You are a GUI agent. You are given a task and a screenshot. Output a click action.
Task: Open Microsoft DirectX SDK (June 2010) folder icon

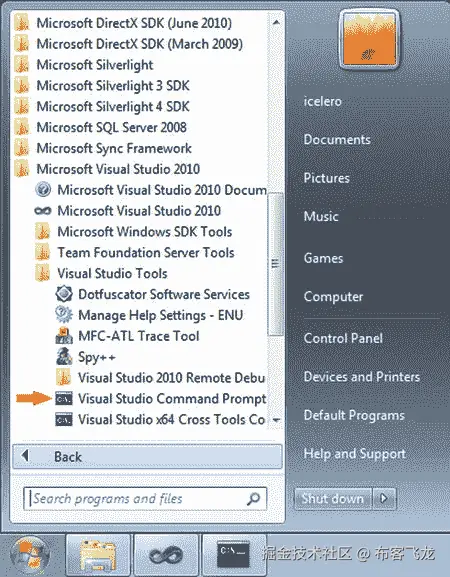21,23
